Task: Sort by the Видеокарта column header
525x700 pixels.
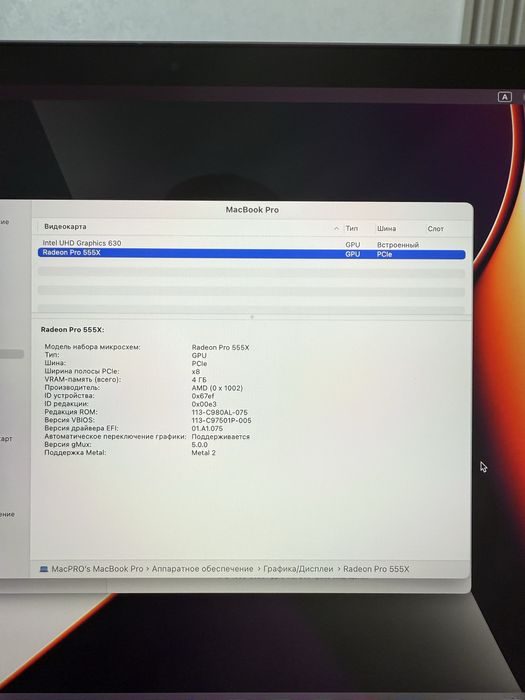Action: tap(65, 227)
